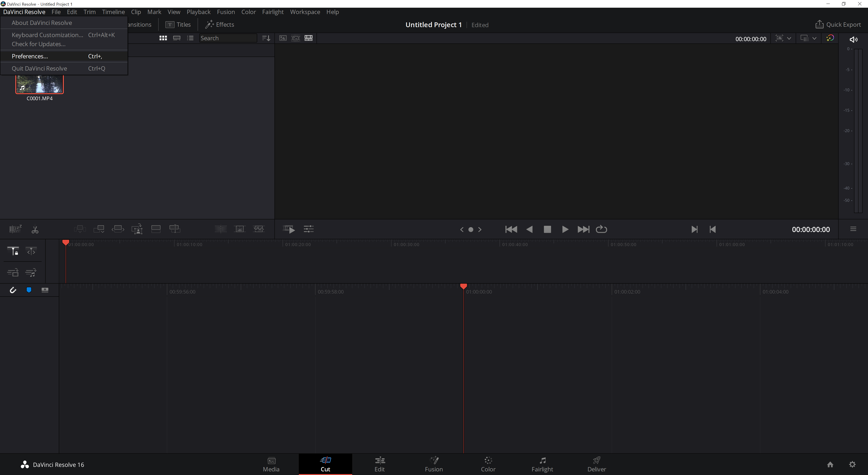Toggle loop playback button
Screen dimensions: 868x475
(x=601, y=229)
